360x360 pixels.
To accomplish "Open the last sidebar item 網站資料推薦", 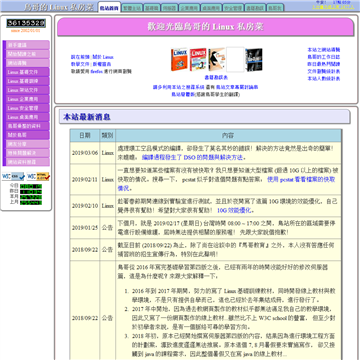I will (x=28, y=162).
